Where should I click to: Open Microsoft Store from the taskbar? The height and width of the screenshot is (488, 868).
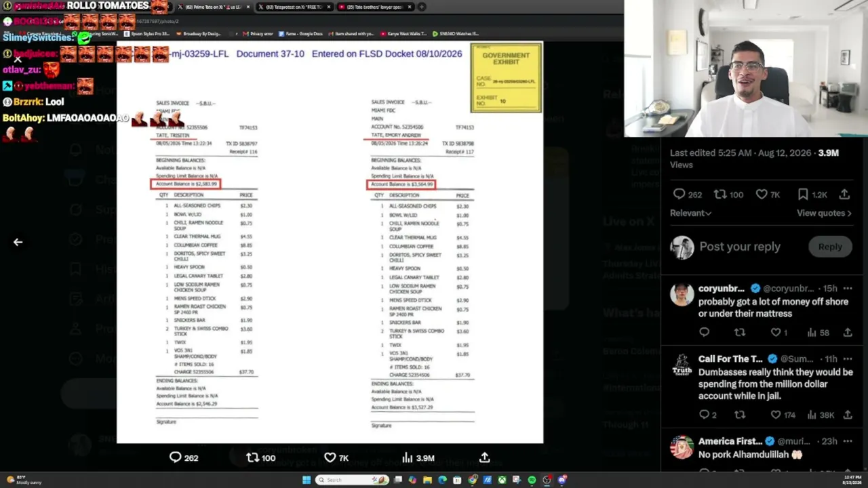(457, 480)
